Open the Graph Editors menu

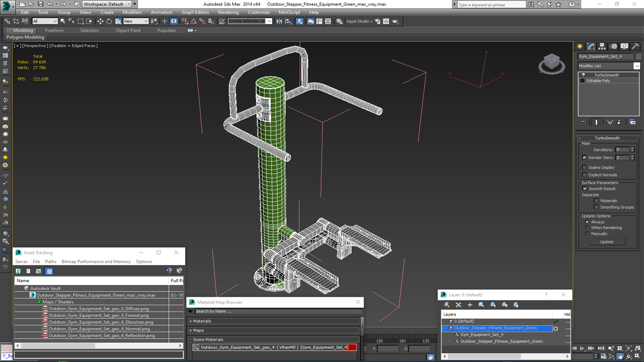click(x=195, y=12)
